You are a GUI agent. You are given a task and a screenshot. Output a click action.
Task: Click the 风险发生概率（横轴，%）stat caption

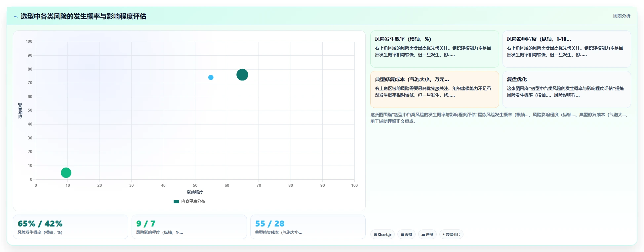[x=40, y=232]
